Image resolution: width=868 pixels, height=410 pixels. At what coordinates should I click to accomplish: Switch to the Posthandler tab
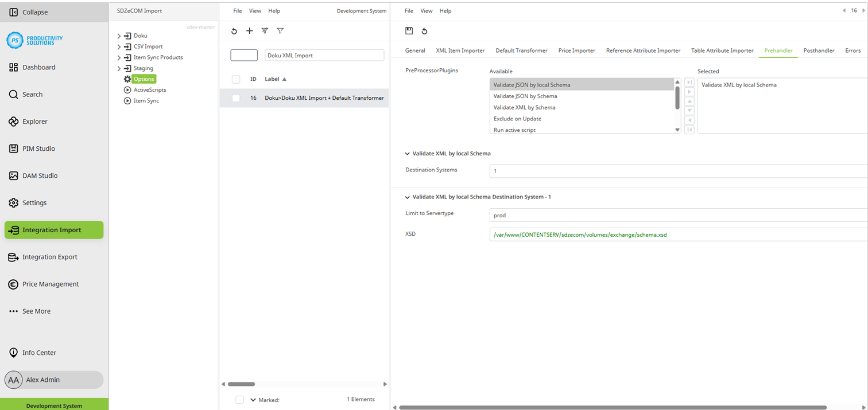[x=819, y=50]
